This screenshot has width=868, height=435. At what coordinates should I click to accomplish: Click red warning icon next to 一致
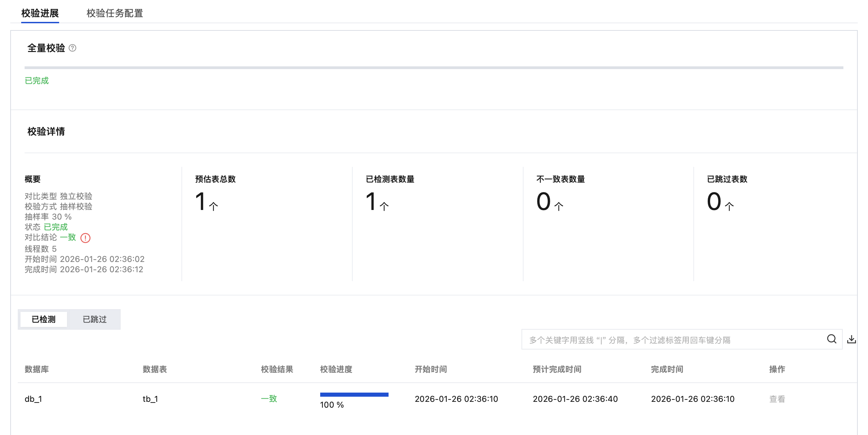[85, 238]
